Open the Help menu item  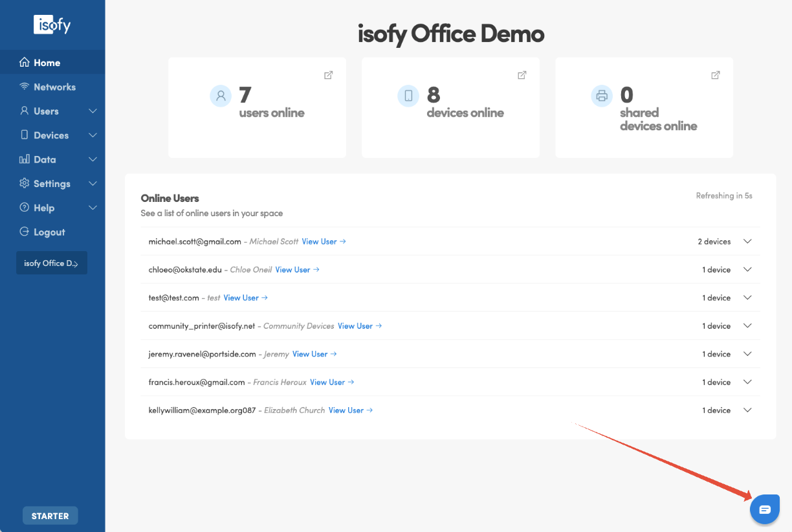click(52, 208)
